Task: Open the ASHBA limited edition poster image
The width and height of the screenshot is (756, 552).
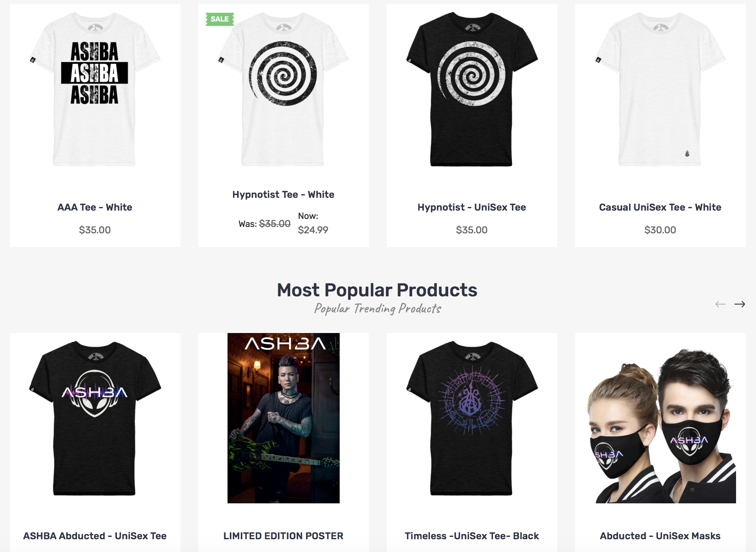Action: pyautogui.click(x=283, y=418)
